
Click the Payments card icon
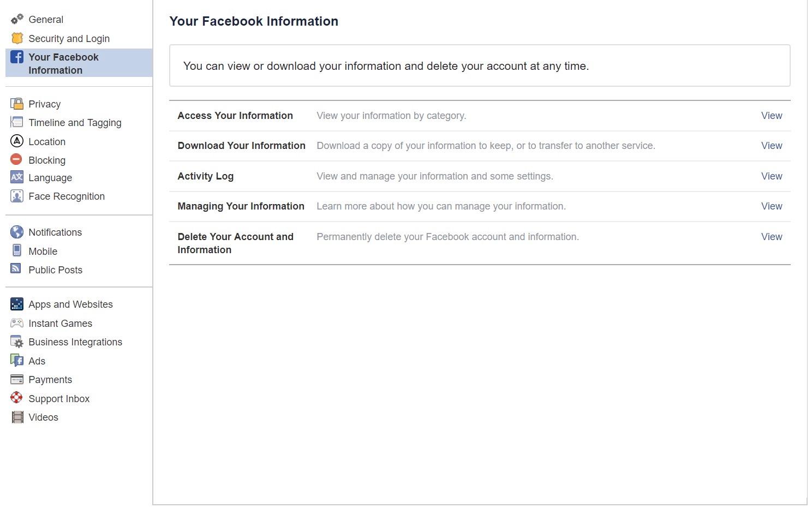pyautogui.click(x=17, y=379)
